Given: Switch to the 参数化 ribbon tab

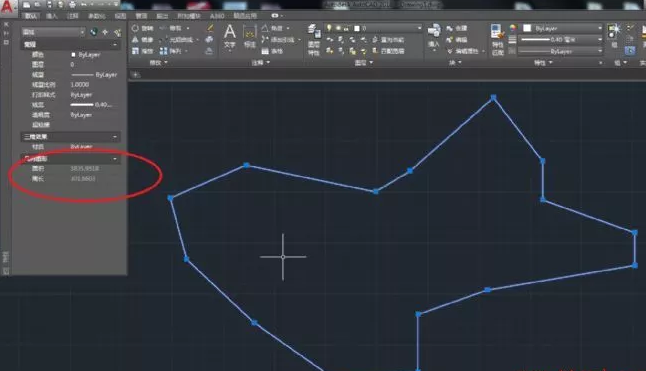Looking at the screenshot, I should (96, 16).
